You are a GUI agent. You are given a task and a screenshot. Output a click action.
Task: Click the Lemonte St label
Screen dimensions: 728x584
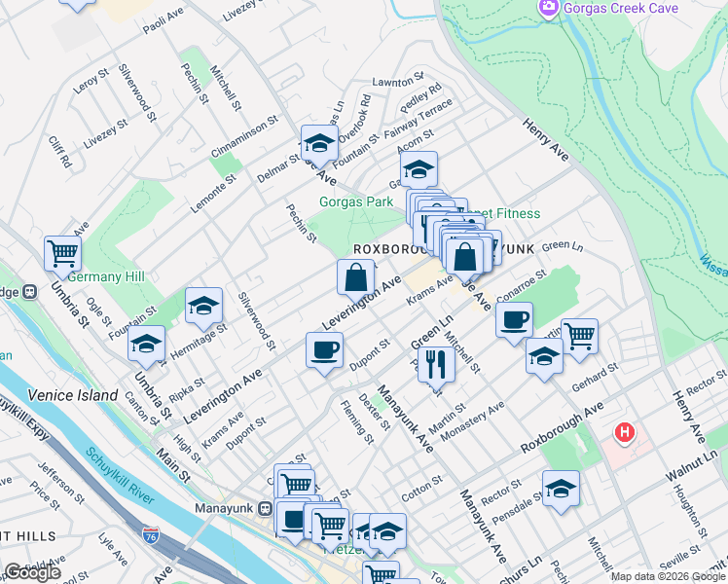click(213, 193)
